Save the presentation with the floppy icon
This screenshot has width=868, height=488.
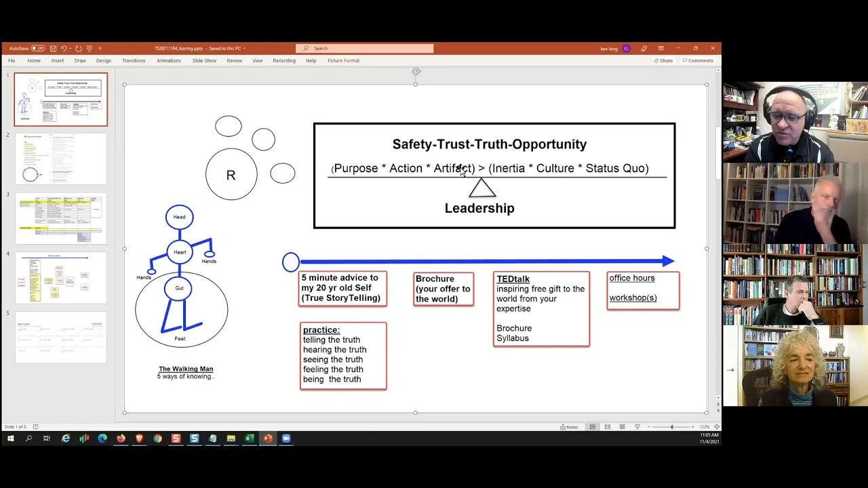[x=53, y=48]
